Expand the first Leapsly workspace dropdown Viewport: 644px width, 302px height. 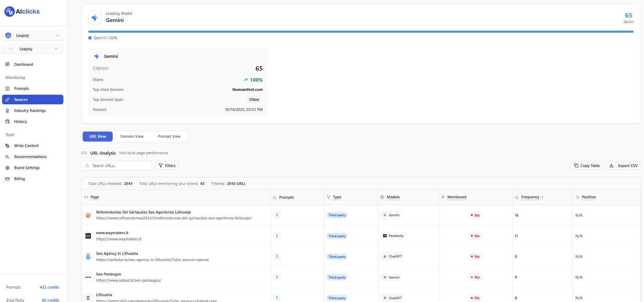33,35
